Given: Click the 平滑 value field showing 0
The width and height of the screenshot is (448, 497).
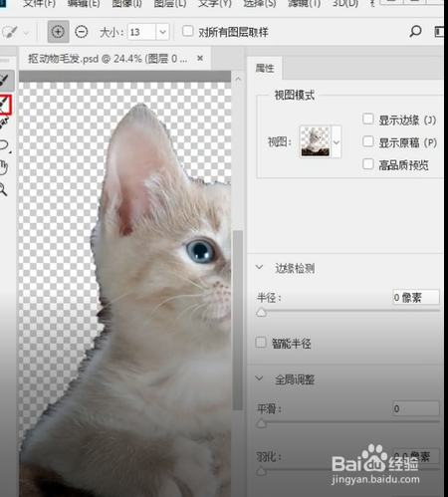Looking at the screenshot, I should [416, 408].
